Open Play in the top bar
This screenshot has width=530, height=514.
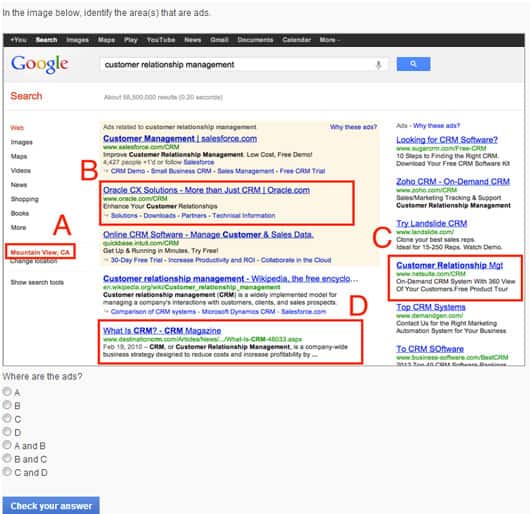coord(130,40)
